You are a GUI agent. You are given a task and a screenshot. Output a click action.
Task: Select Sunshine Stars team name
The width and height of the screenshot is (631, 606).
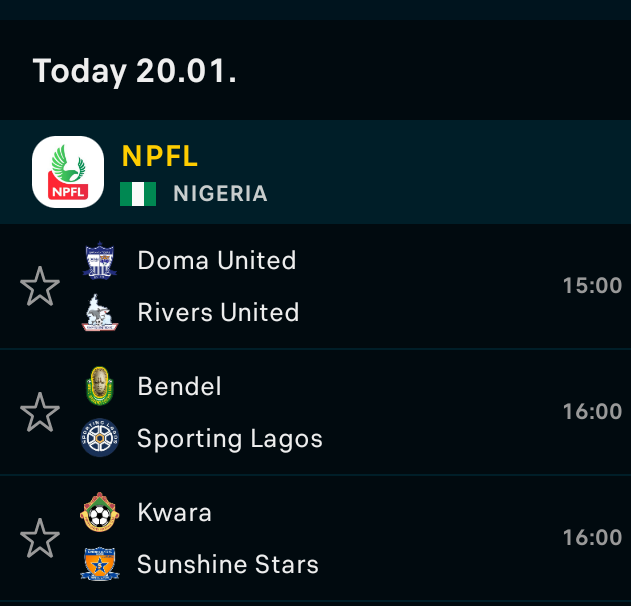click(228, 565)
